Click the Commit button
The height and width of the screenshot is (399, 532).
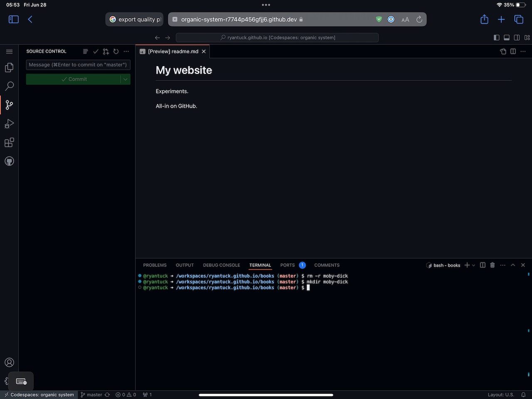[74, 79]
